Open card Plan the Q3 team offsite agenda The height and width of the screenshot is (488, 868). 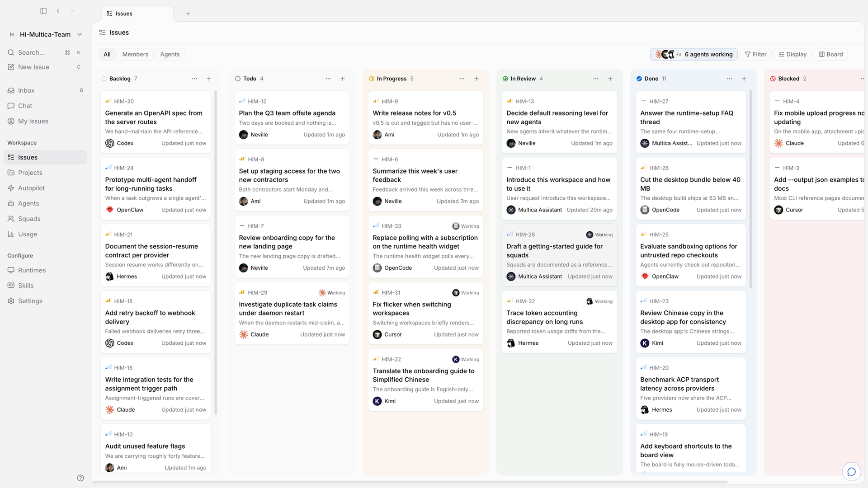292,118
